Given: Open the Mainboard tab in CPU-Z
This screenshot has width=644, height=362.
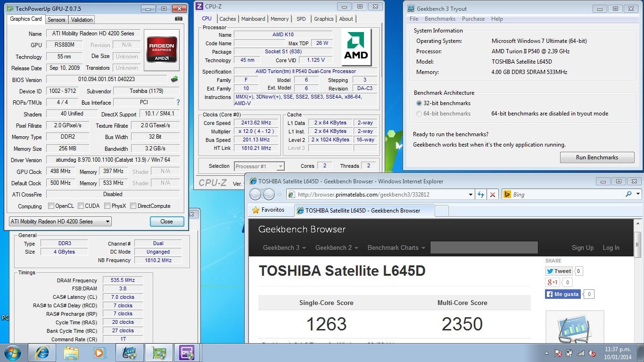Looking at the screenshot, I should pyautogui.click(x=253, y=19).
